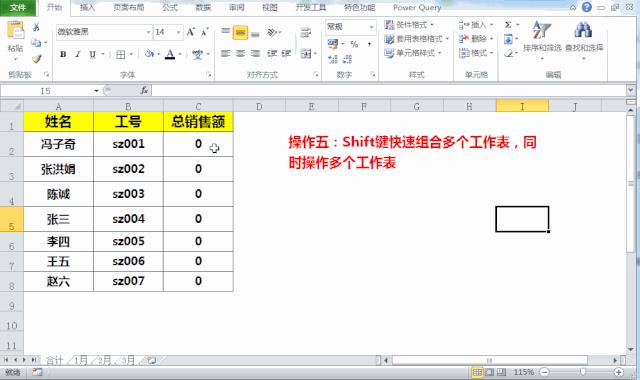The width and height of the screenshot is (640, 380).
Task: Open the 2月 worksheet tab
Action: tap(104, 360)
